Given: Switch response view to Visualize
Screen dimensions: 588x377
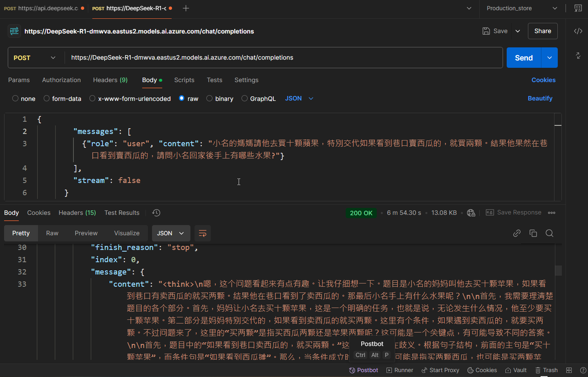Looking at the screenshot, I should click(127, 233).
